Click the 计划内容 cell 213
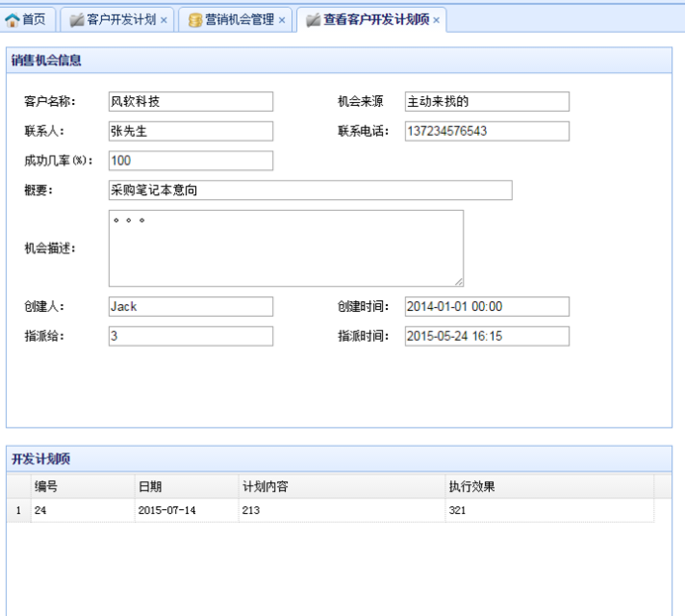This screenshot has width=685, height=616. point(342,510)
